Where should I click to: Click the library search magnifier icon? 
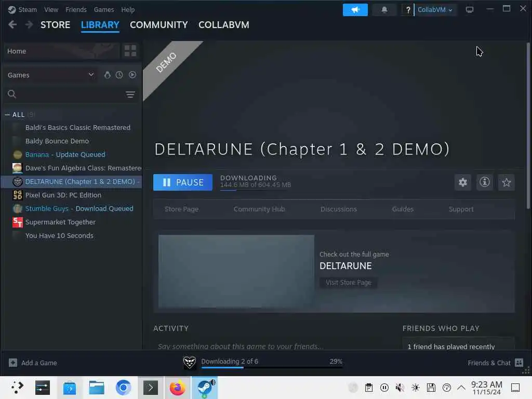tap(12, 94)
